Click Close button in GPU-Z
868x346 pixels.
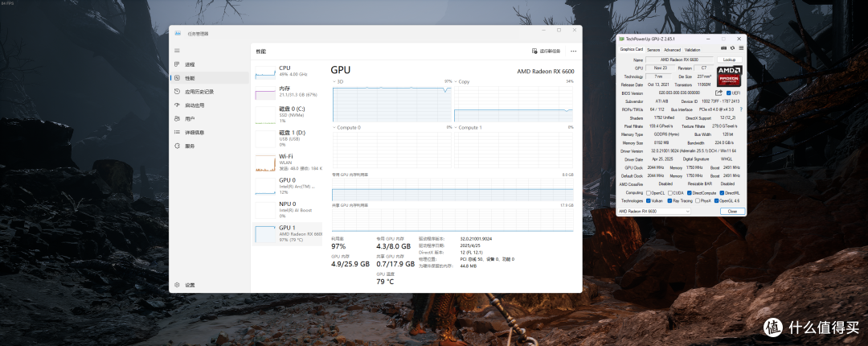(x=732, y=212)
